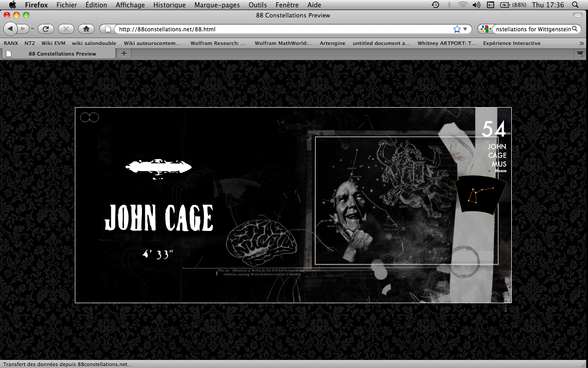The image size is (588, 368).
Task: Go back with the back arrow button
Action: 11,29
